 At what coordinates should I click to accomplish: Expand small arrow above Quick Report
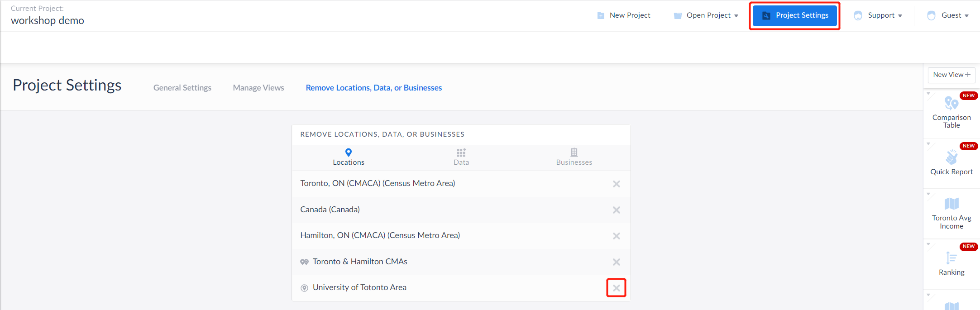[x=928, y=144]
